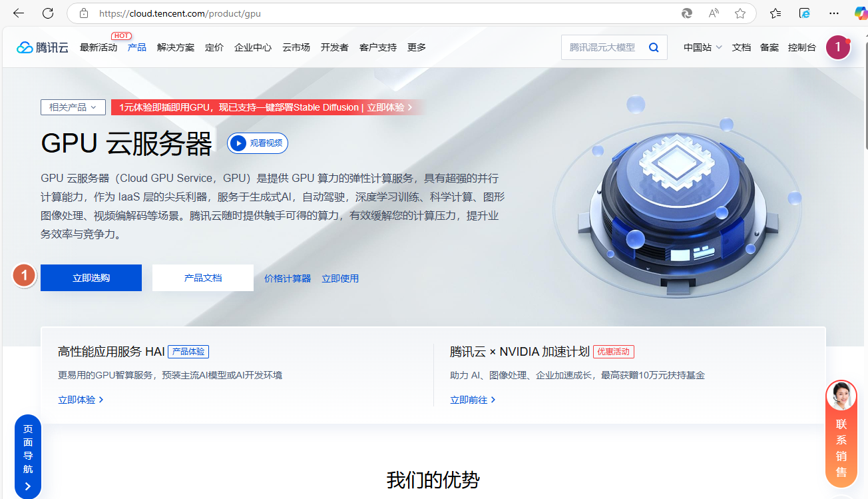Click 立即前往 link under NVIDIA 加速计划
This screenshot has height=499, width=868.
pyautogui.click(x=473, y=400)
